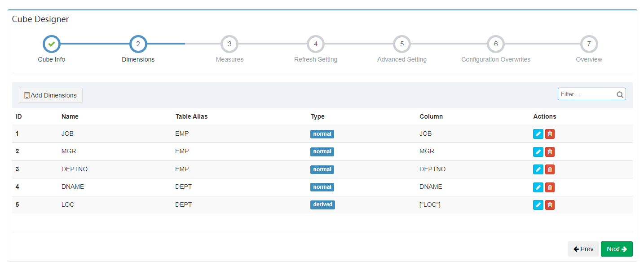Viewport: 644px width, 262px height.
Task: Click DEPT table alias in DNAME row
Action: (184, 187)
